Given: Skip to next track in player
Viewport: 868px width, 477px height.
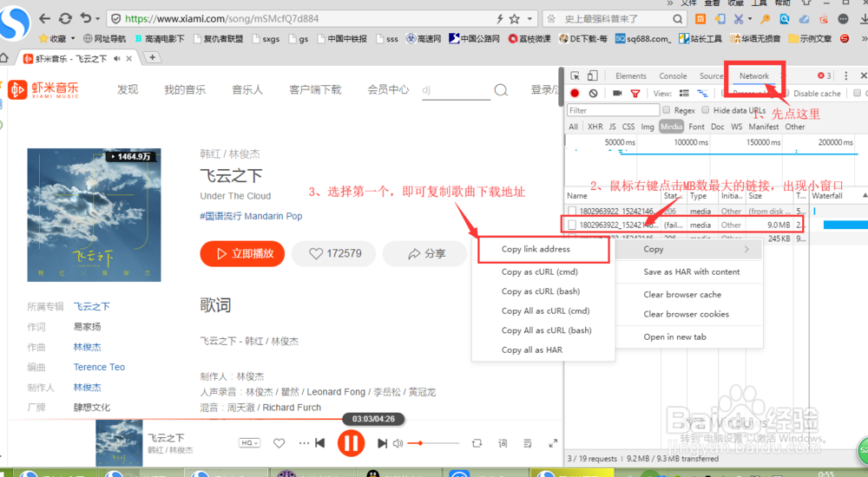Looking at the screenshot, I should coord(382,442).
